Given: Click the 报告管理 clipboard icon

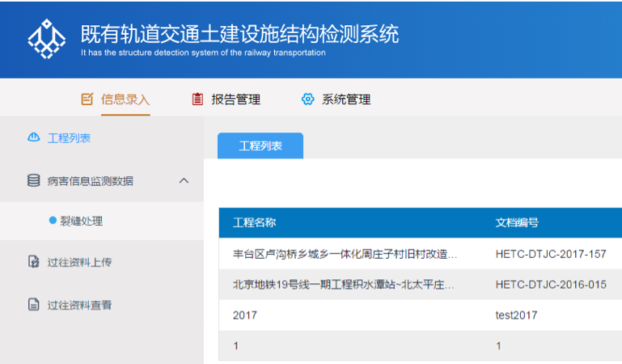Looking at the screenshot, I should tap(197, 99).
